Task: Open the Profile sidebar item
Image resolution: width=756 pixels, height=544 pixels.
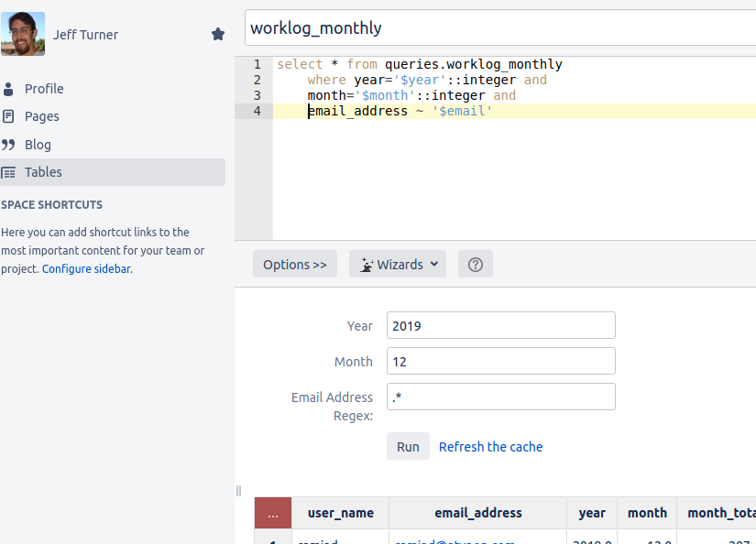Action: click(x=44, y=89)
